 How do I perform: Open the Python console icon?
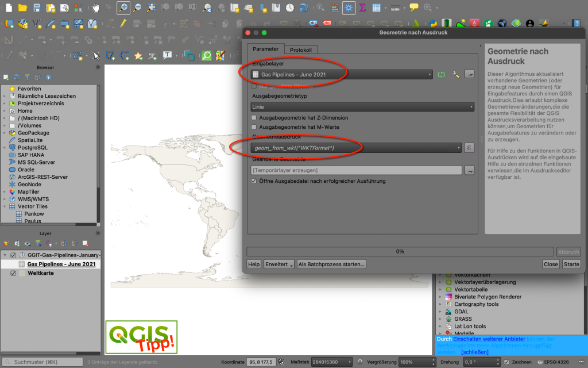point(433,24)
